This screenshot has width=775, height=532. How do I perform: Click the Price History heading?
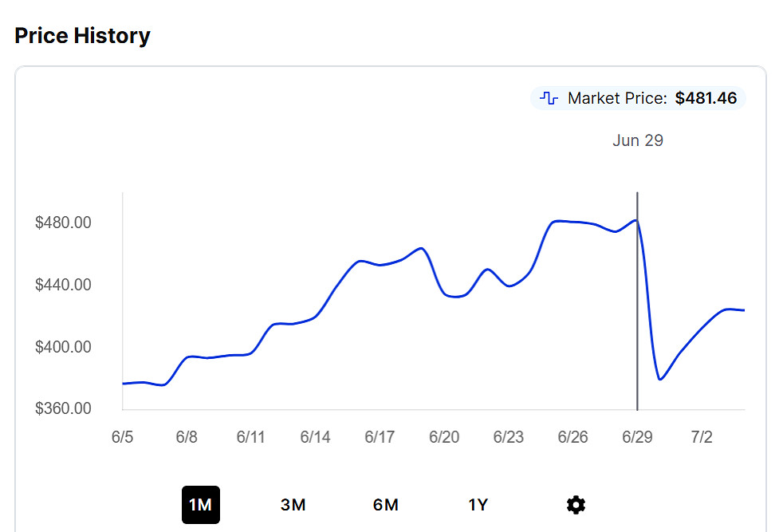[x=82, y=36]
